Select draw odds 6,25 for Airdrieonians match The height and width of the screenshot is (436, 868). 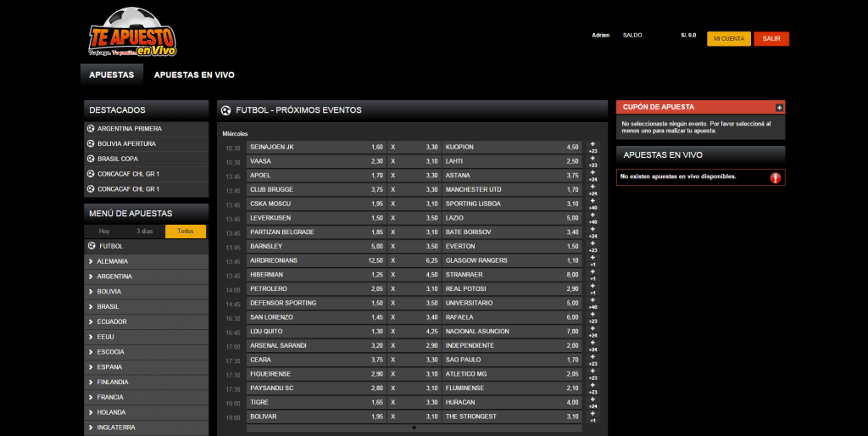pos(413,261)
